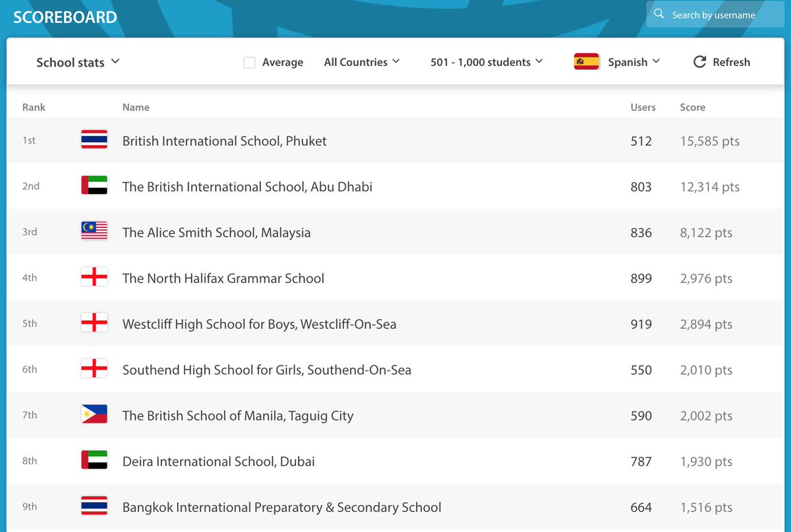The image size is (791, 532).
Task: Toggle the Average checkbox
Action: pyautogui.click(x=249, y=63)
